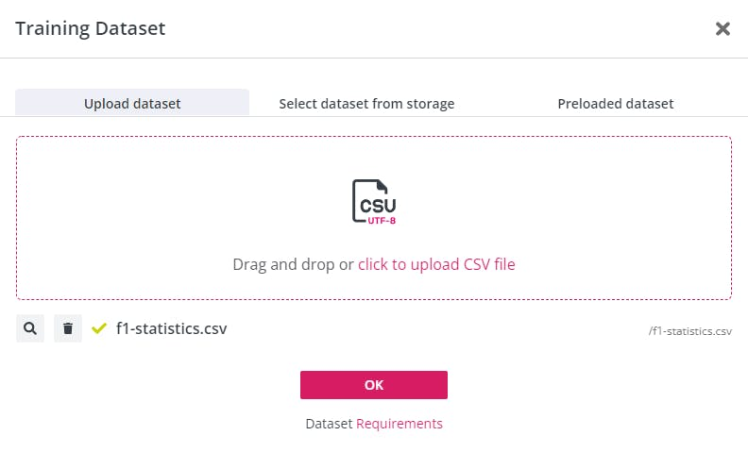Click the 'Dataset' word beside Requirements
This screenshot has width=748, height=469.
[x=329, y=423]
